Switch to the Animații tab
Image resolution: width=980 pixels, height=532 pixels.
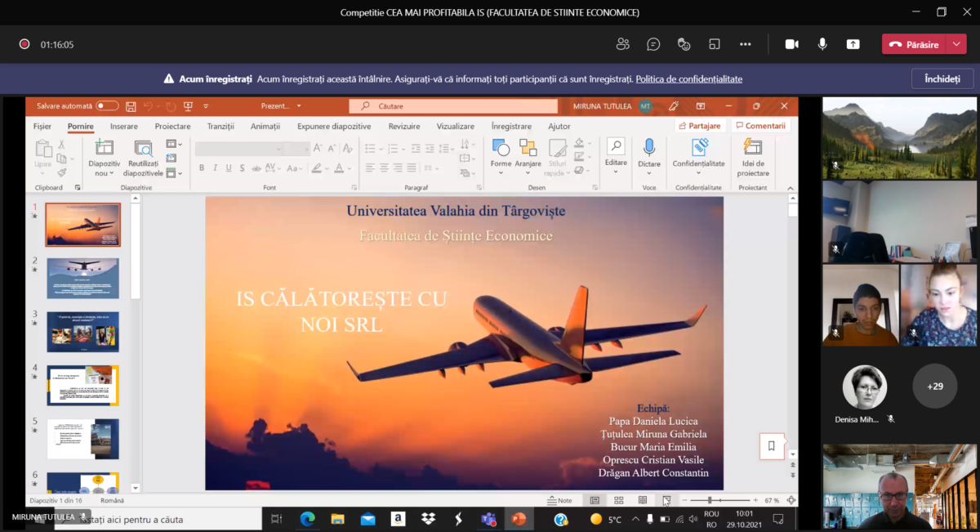[x=265, y=127]
